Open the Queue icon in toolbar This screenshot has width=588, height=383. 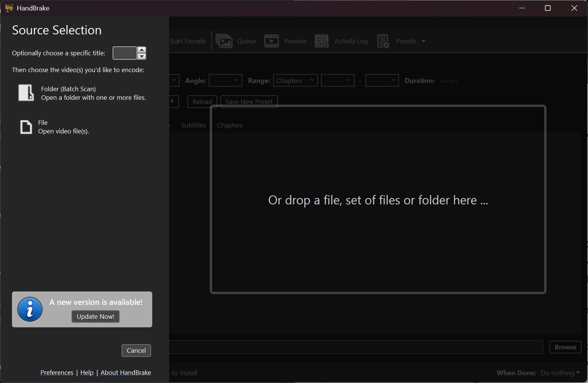coord(224,41)
